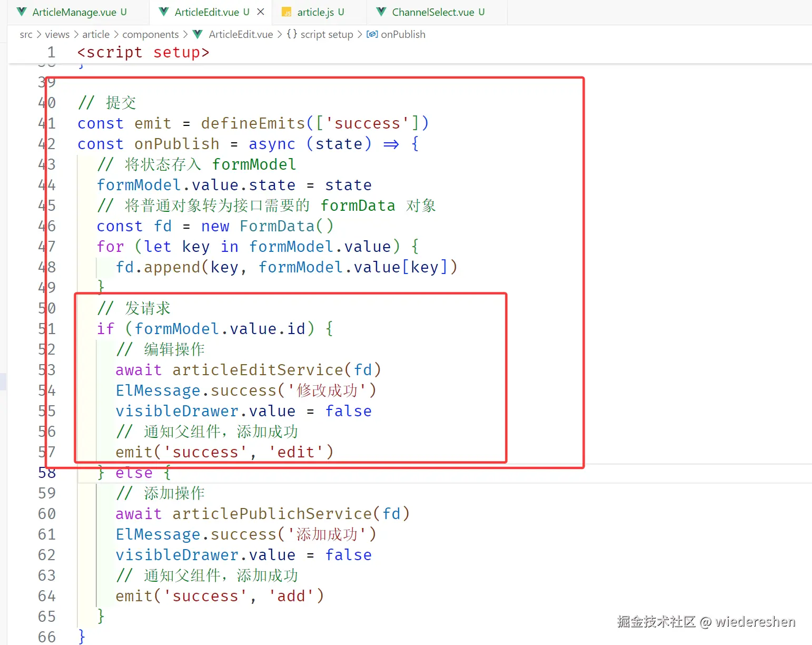812x645 pixels.
Task: Switch to the ChannelSelect.vue tab
Action: [x=433, y=12]
